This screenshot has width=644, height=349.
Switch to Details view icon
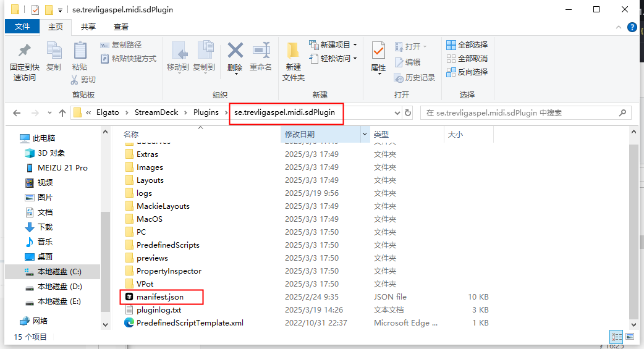pos(616,337)
